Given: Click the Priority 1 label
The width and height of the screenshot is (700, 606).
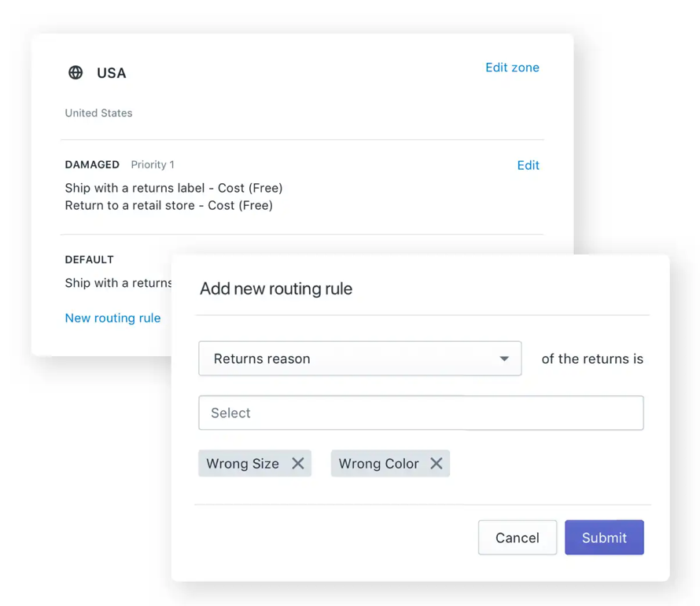Looking at the screenshot, I should tap(153, 164).
